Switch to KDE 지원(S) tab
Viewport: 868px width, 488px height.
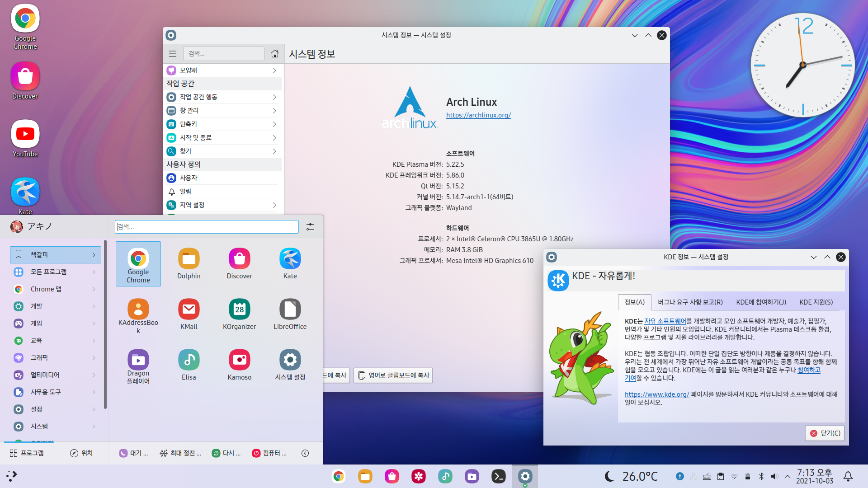point(816,302)
